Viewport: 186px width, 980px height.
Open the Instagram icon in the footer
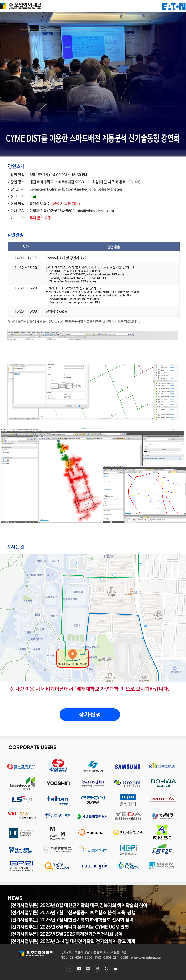97,968
